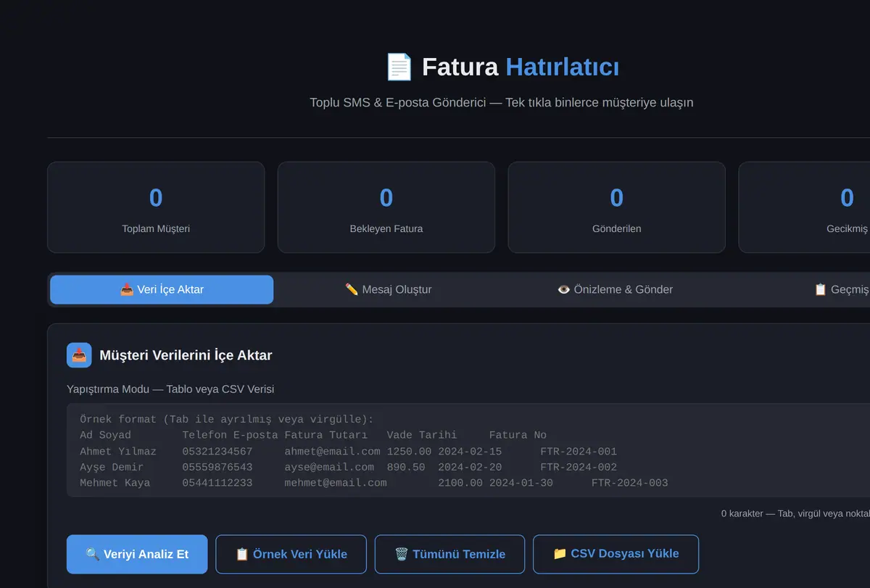Focus the paste-mode data textarea

point(468,450)
